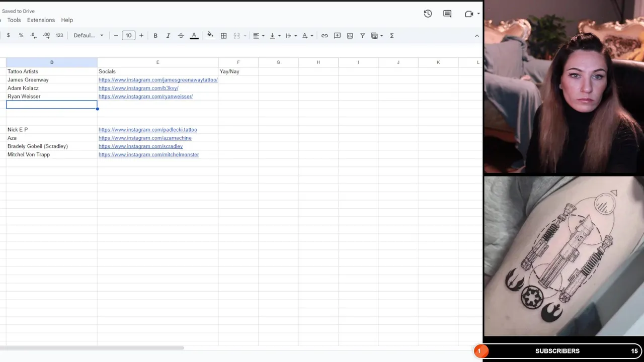Open version history clock icon

click(x=428, y=14)
